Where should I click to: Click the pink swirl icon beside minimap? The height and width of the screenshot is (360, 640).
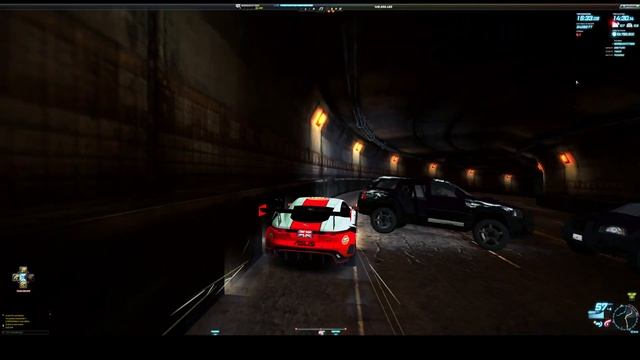click(607, 323)
